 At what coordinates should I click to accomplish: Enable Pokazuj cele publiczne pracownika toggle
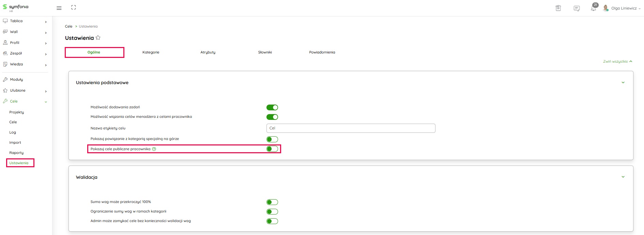(272, 149)
